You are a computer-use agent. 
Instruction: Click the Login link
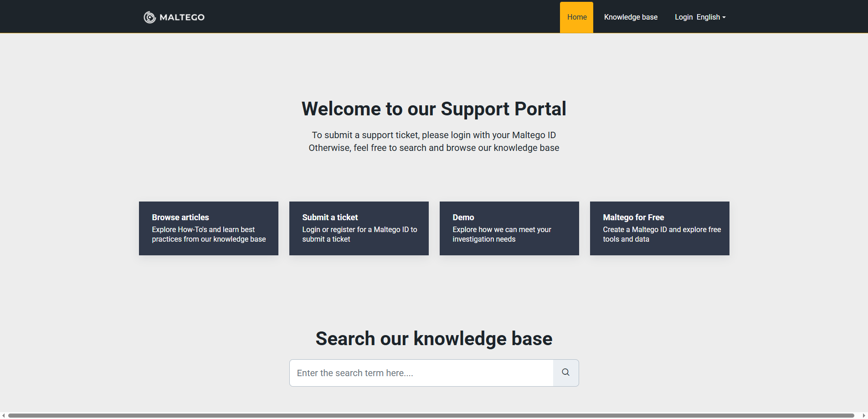click(683, 17)
